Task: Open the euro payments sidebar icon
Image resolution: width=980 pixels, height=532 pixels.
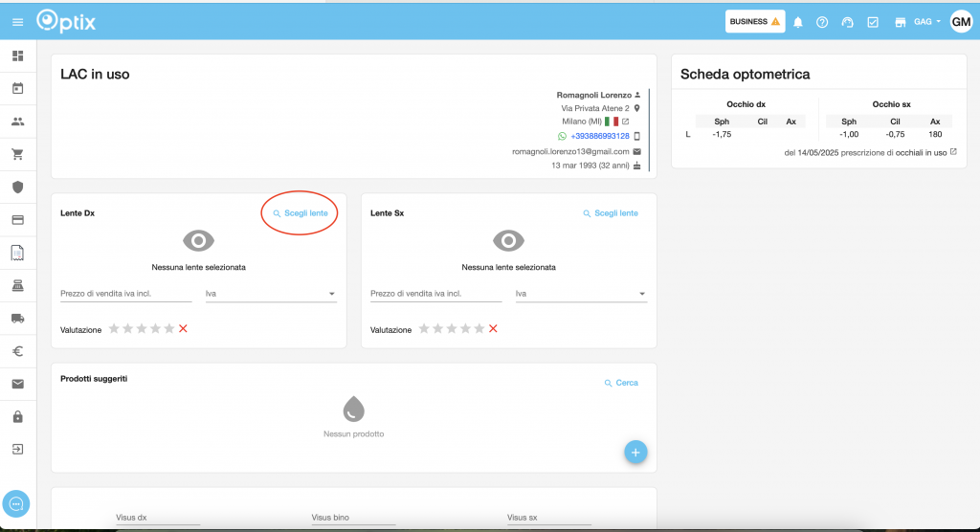Action: [17, 351]
